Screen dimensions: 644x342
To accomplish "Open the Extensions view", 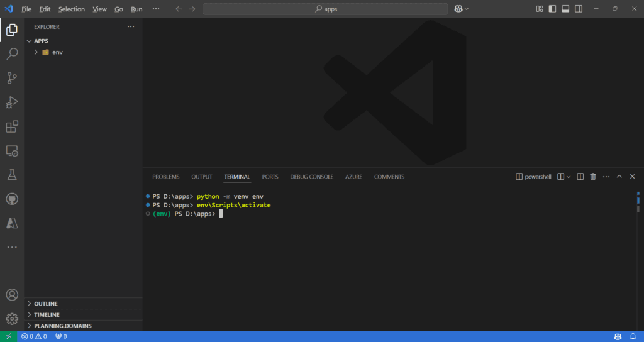I will click(12, 126).
